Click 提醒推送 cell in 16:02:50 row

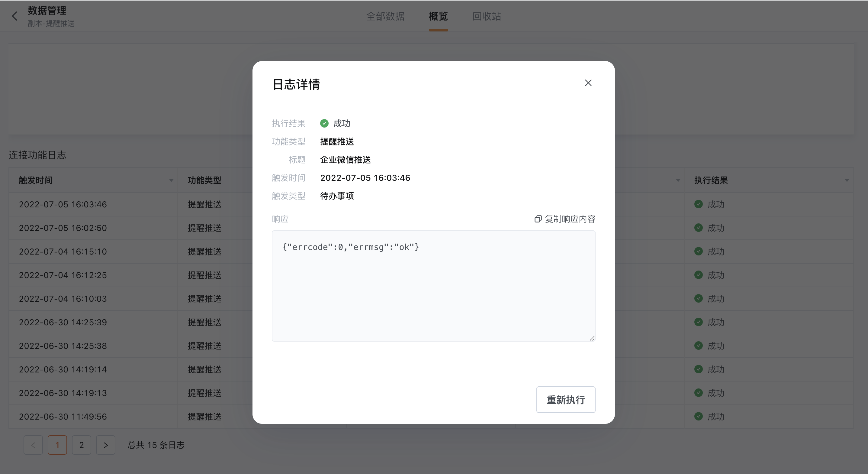pyautogui.click(x=204, y=228)
